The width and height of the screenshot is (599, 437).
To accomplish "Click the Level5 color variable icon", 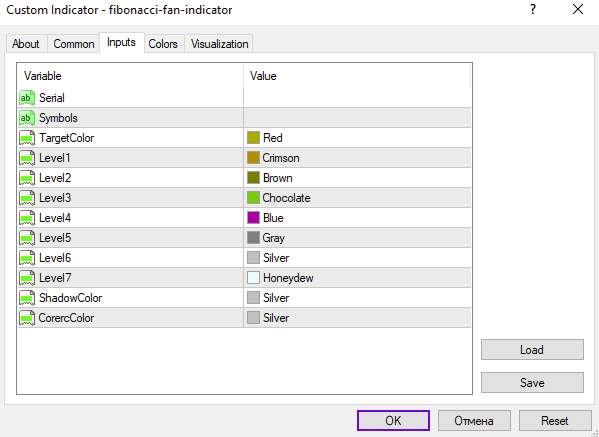I will click(27, 238).
